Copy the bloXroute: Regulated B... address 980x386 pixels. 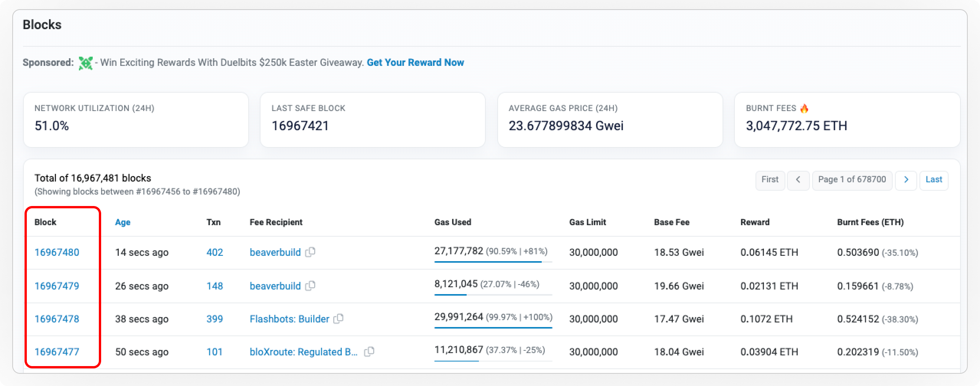pyautogui.click(x=369, y=352)
